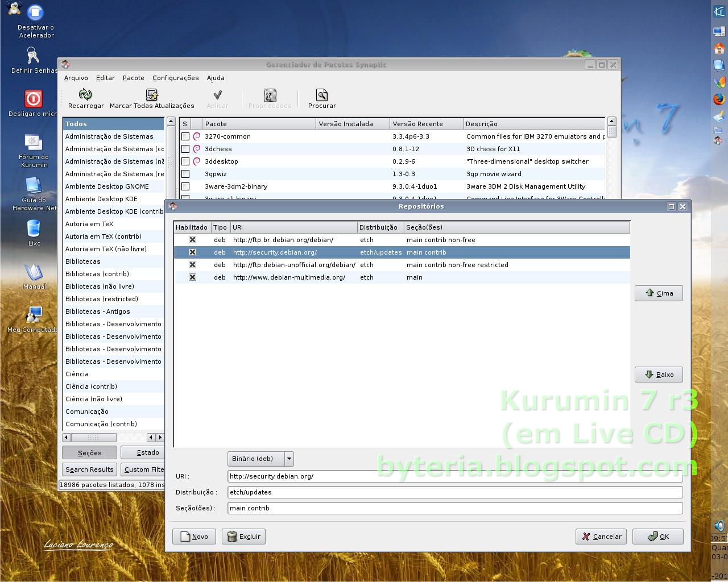Disable the ftp.br.debian.org repository checkbox
728x582 pixels.
pos(192,239)
